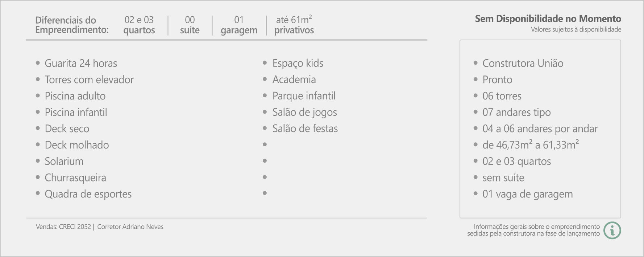Click 'de 46,73m² a 61,33m²' detail
The width and height of the screenshot is (644, 257).
(x=531, y=145)
